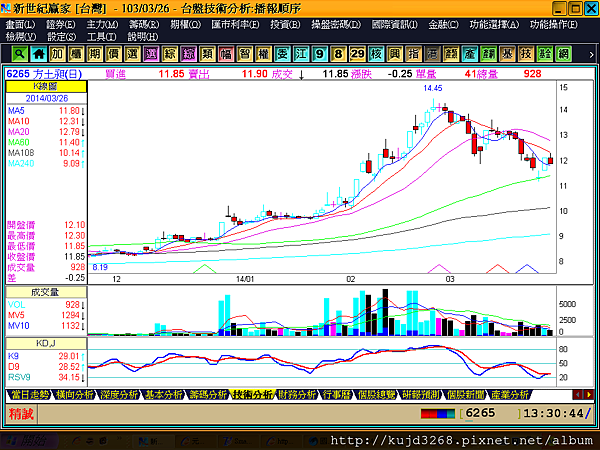The width and height of the screenshot is (600, 450).
Task: Open the 加 toolbar button
Action: (57, 54)
